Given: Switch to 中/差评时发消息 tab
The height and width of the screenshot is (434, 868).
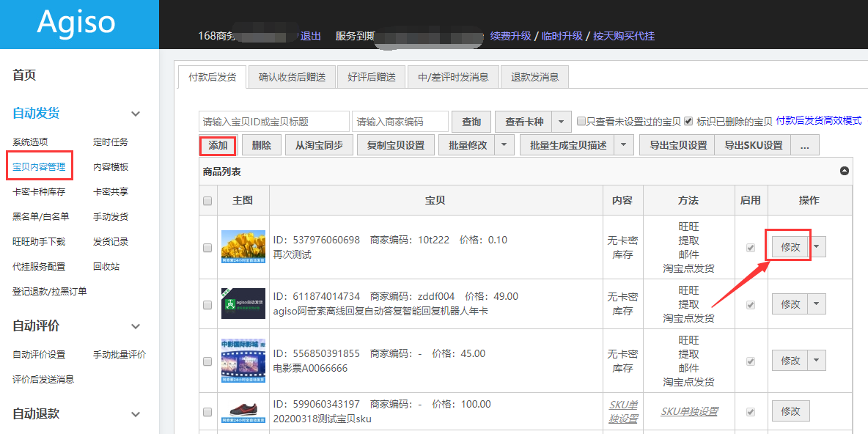Looking at the screenshot, I should (453, 77).
